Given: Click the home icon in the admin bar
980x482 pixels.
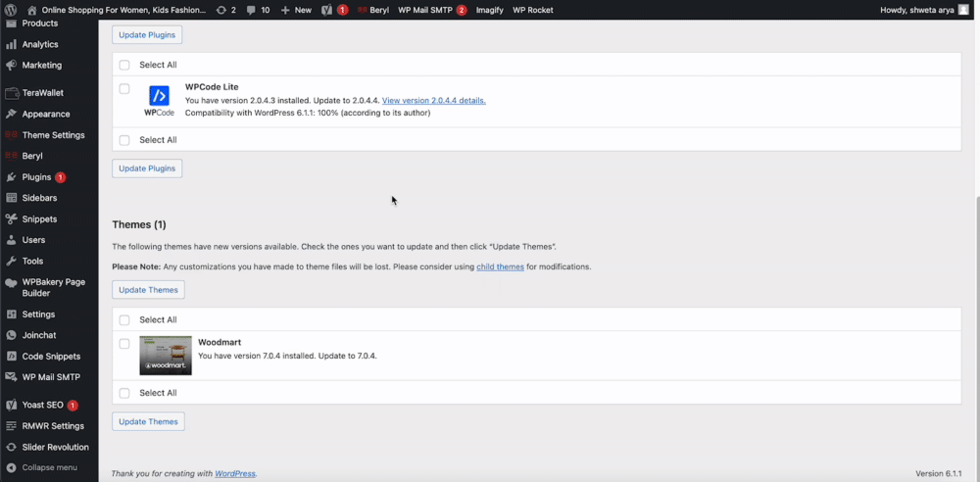Looking at the screenshot, I should (32, 10).
